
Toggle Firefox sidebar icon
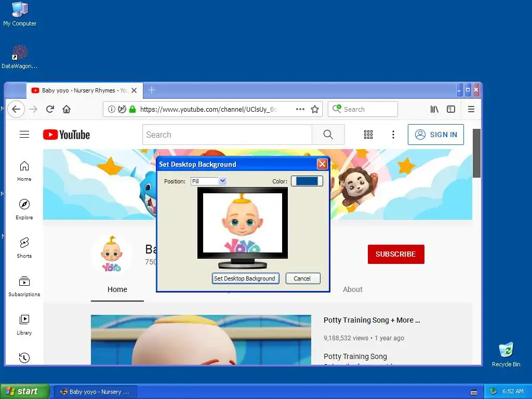[451, 109]
